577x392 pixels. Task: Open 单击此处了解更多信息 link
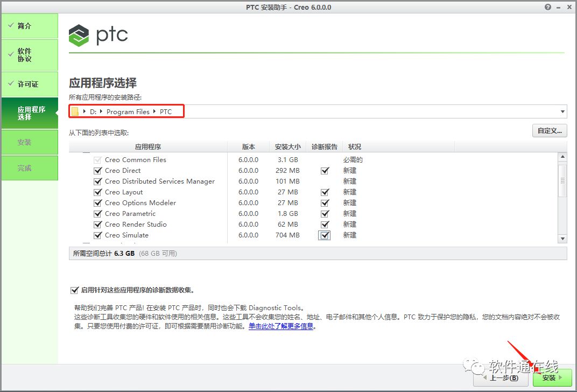click(x=281, y=326)
